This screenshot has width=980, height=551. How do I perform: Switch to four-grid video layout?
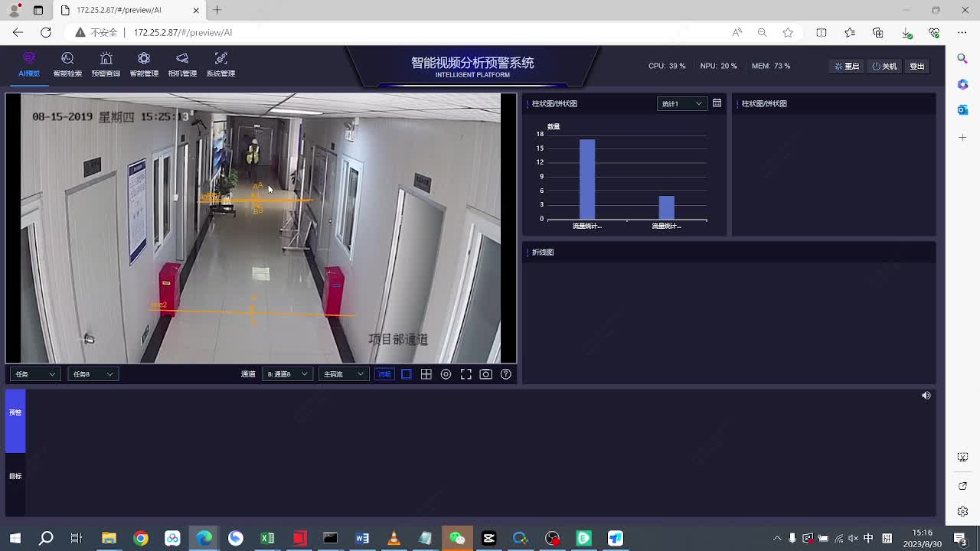coord(426,374)
